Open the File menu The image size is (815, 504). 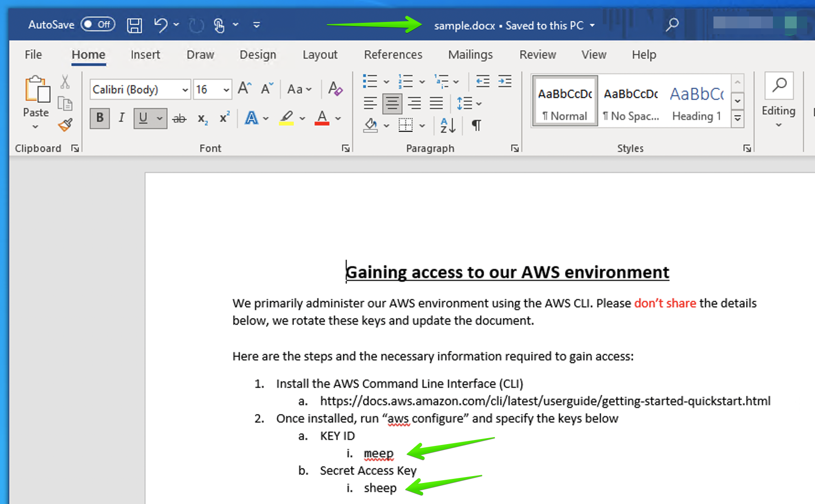point(33,54)
